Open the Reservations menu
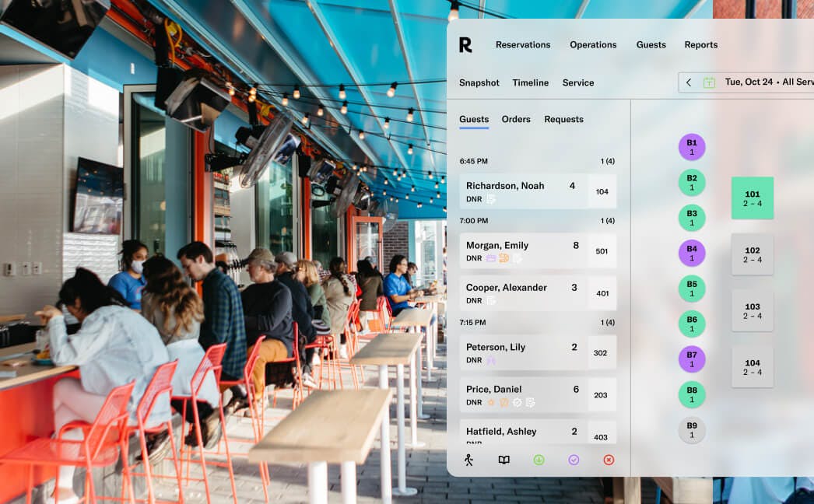This screenshot has height=504, width=814. (523, 44)
